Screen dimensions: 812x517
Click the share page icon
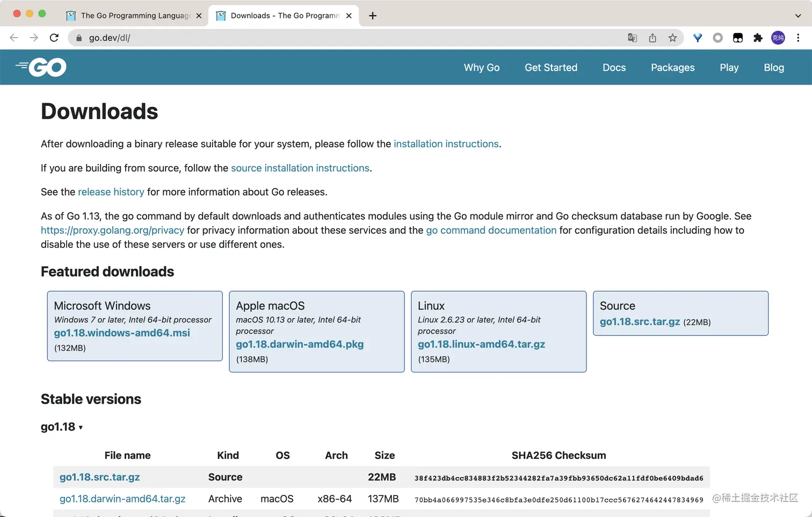(653, 38)
